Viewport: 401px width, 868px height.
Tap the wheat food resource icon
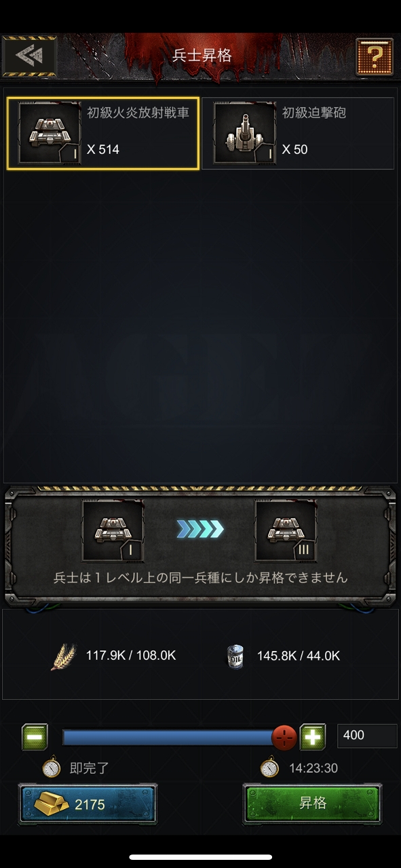point(64,656)
